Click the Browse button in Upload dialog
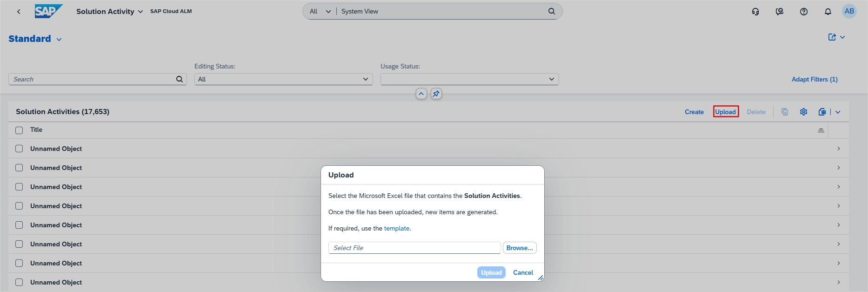 (520, 248)
